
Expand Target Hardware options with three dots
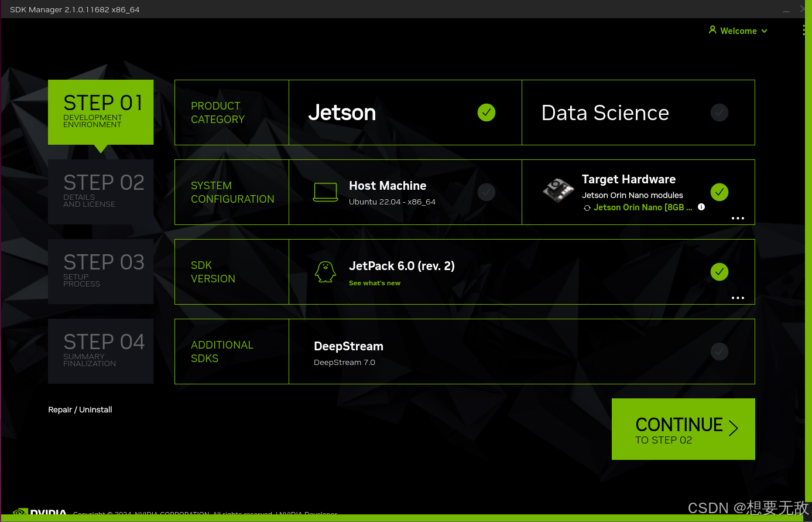738,219
